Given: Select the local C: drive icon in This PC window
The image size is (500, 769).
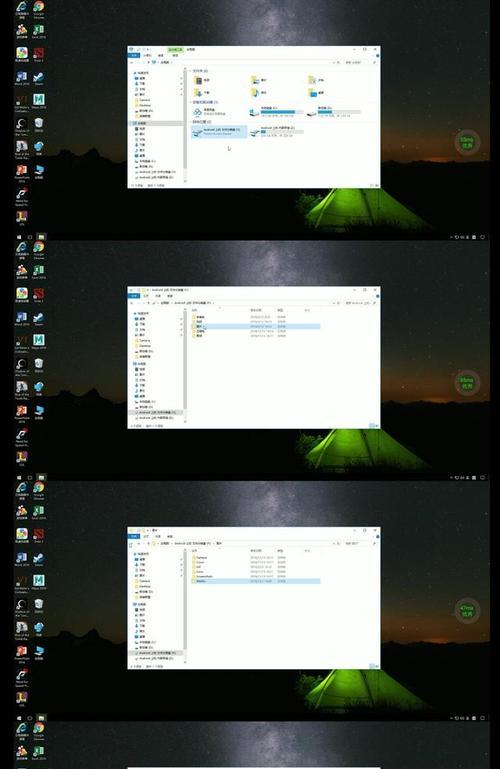Looking at the screenshot, I should [x=275, y=112].
